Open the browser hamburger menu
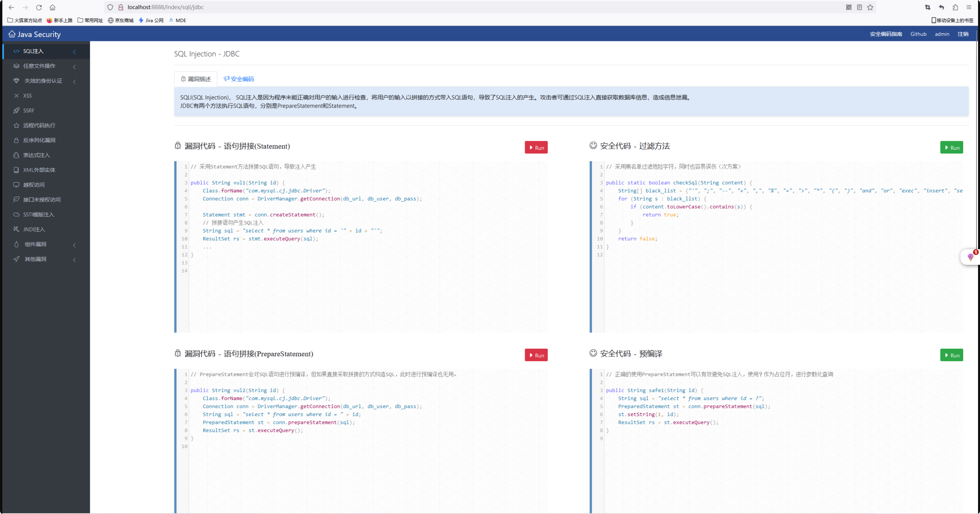The width and height of the screenshot is (980, 514). (969, 7)
